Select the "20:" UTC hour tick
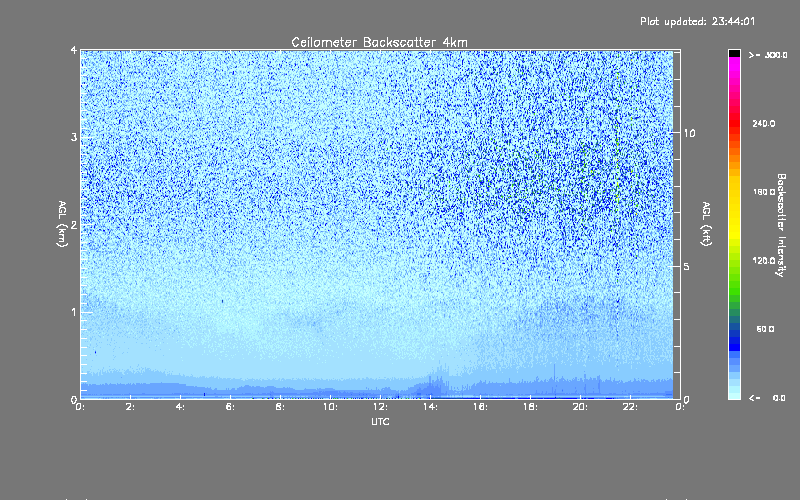 click(x=581, y=407)
